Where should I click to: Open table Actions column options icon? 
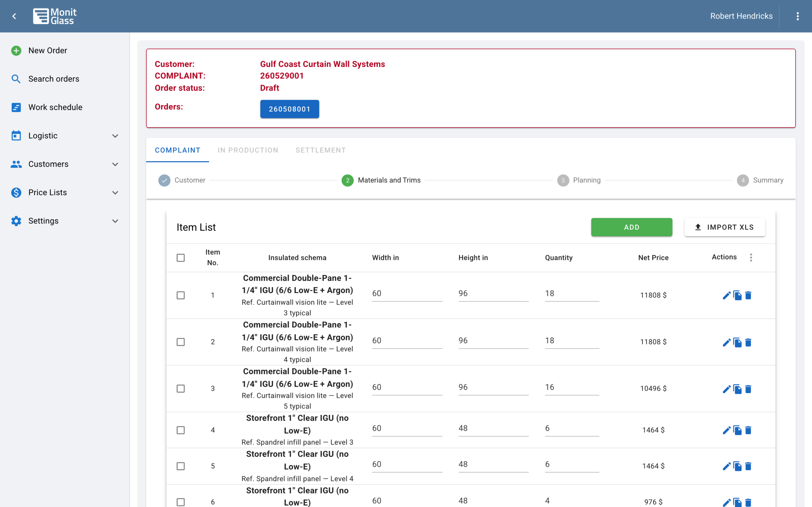click(x=751, y=258)
